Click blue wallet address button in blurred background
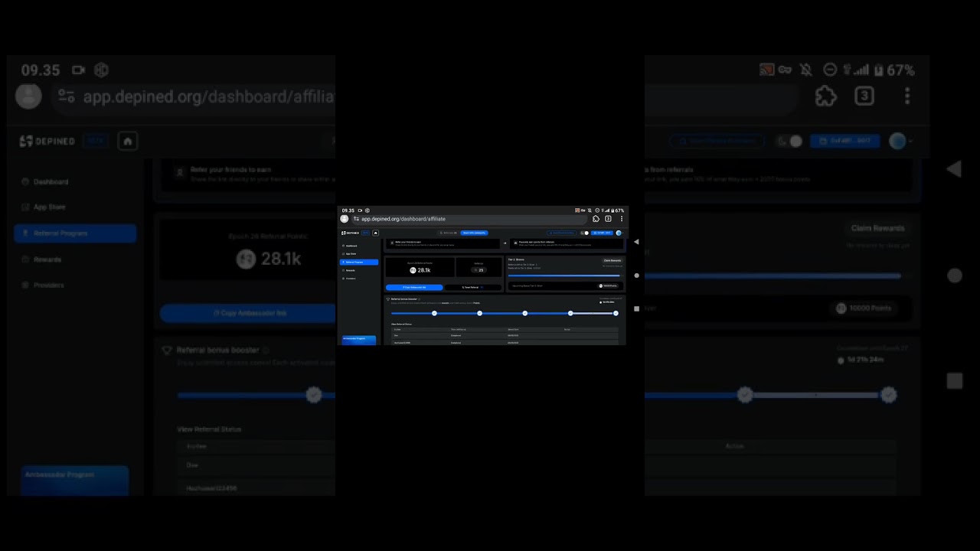 click(x=844, y=141)
